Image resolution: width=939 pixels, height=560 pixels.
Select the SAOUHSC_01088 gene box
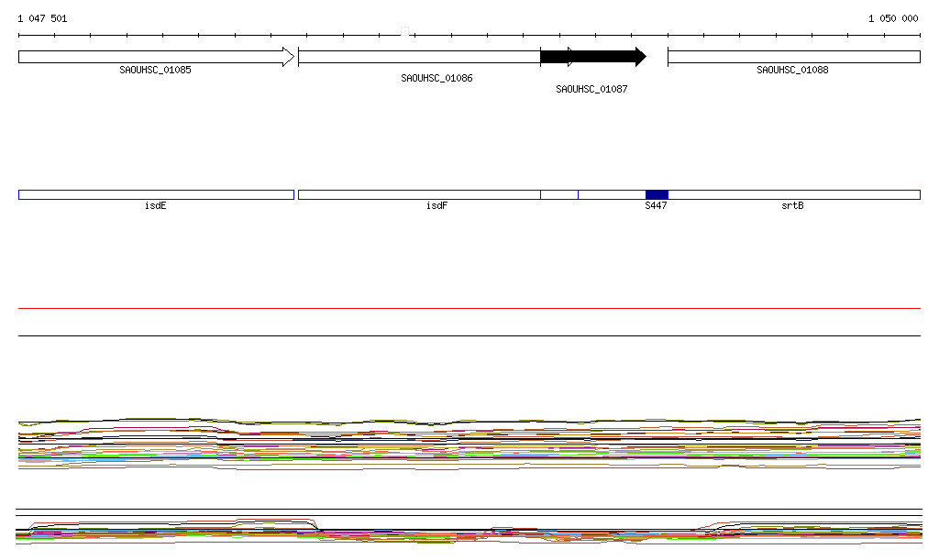pos(793,57)
